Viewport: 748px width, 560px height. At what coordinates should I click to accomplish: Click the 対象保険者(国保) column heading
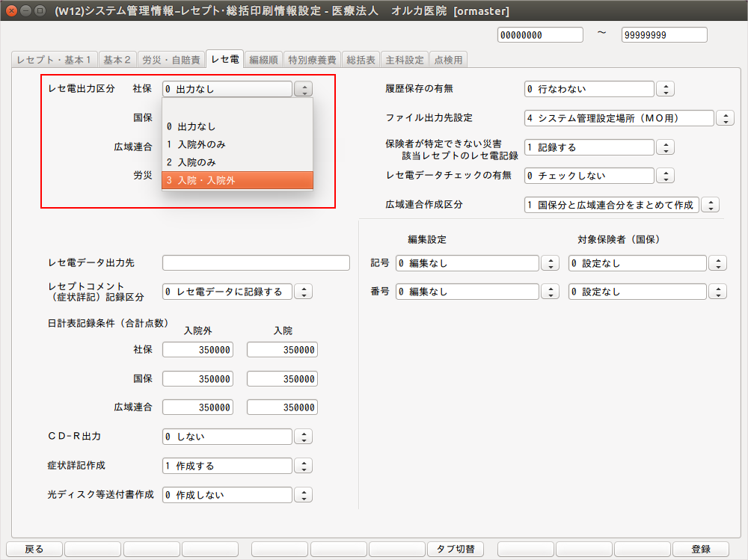(619, 239)
